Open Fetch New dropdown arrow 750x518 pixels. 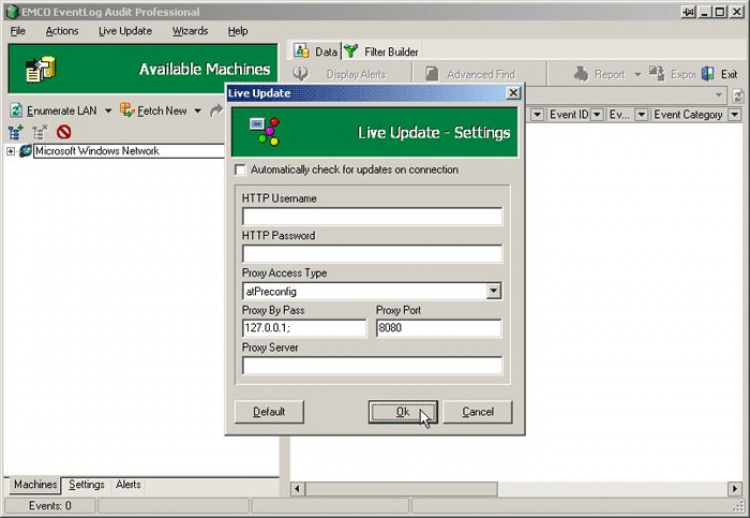click(198, 111)
